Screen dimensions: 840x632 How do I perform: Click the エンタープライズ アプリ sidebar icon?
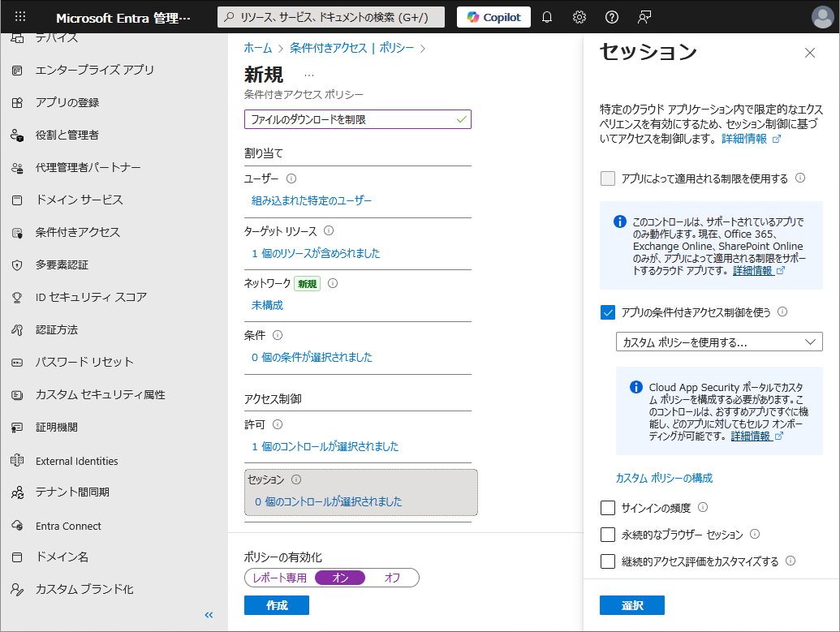click(17, 70)
